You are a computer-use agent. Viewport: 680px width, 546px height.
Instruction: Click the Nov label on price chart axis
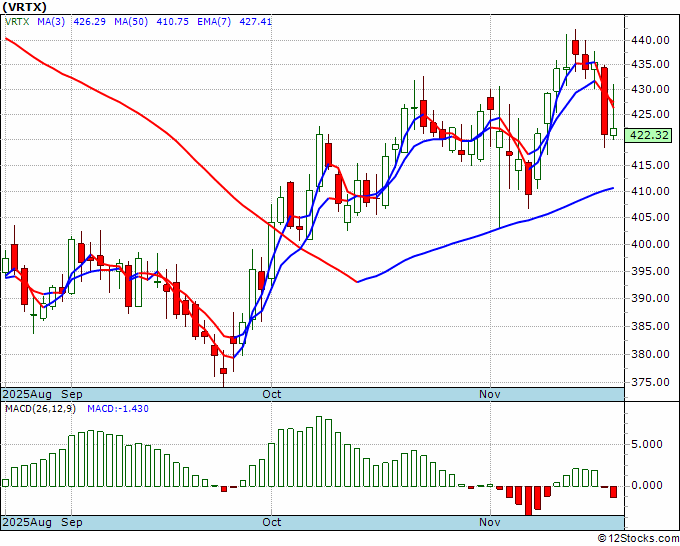coord(490,394)
